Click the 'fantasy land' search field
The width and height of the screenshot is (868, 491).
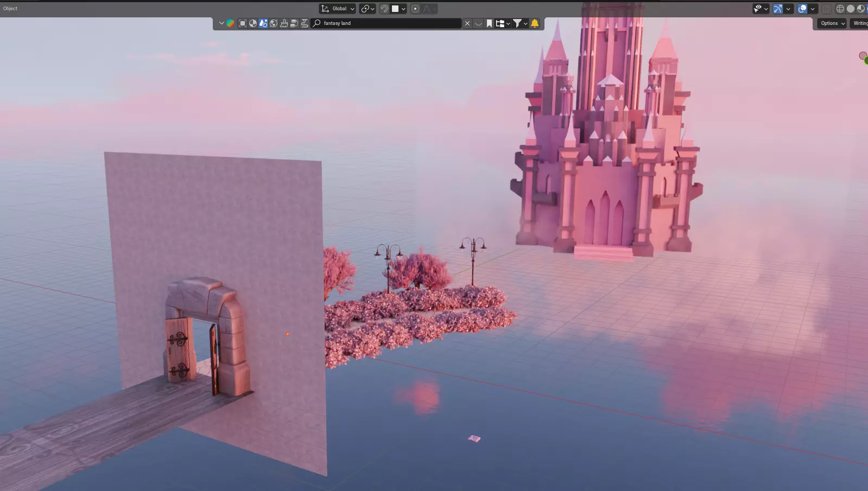point(387,23)
